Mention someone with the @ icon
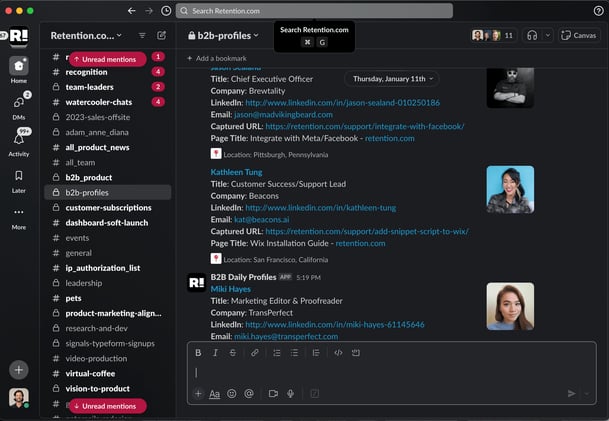 [249, 394]
